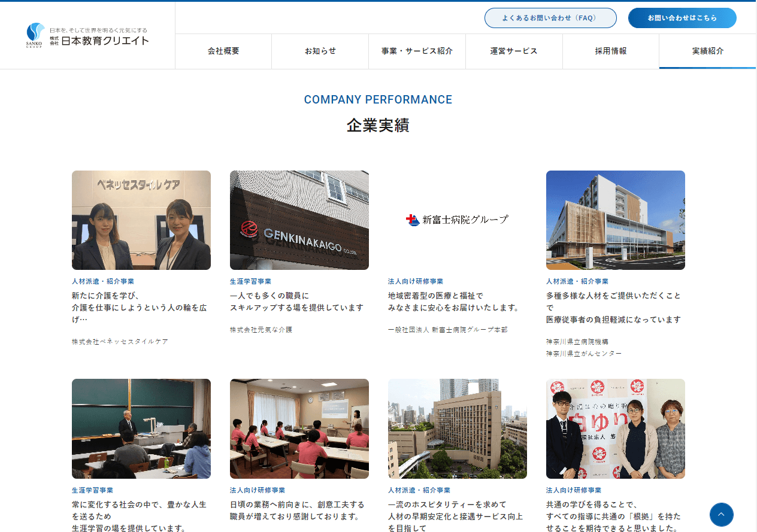Click the 白ゆり banner group photo
The image size is (757, 532).
tap(616, 428)
